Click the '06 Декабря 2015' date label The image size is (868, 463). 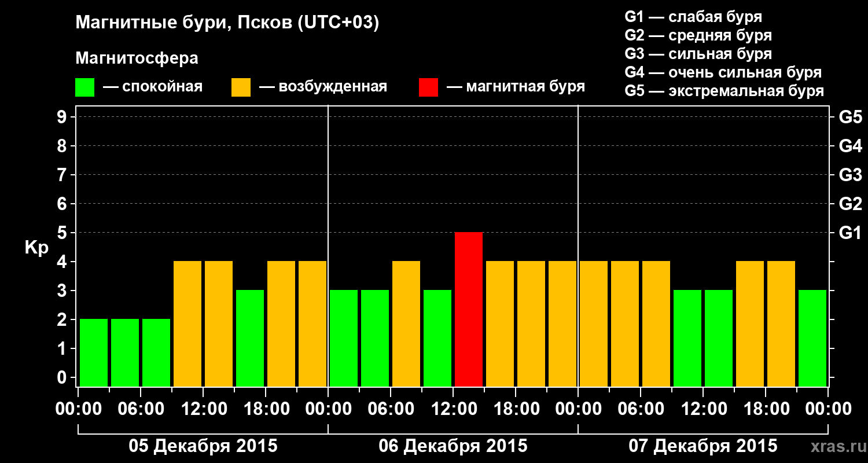[x=453, y=446]
